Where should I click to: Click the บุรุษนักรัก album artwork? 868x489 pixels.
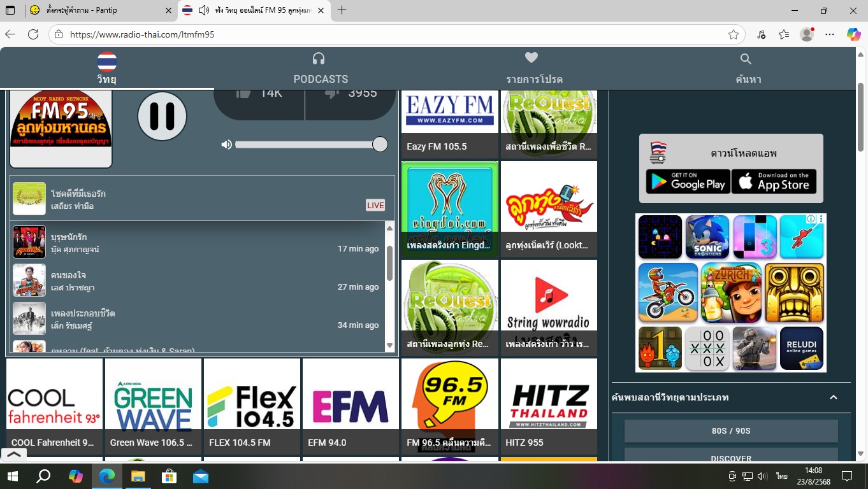(29, 242)
